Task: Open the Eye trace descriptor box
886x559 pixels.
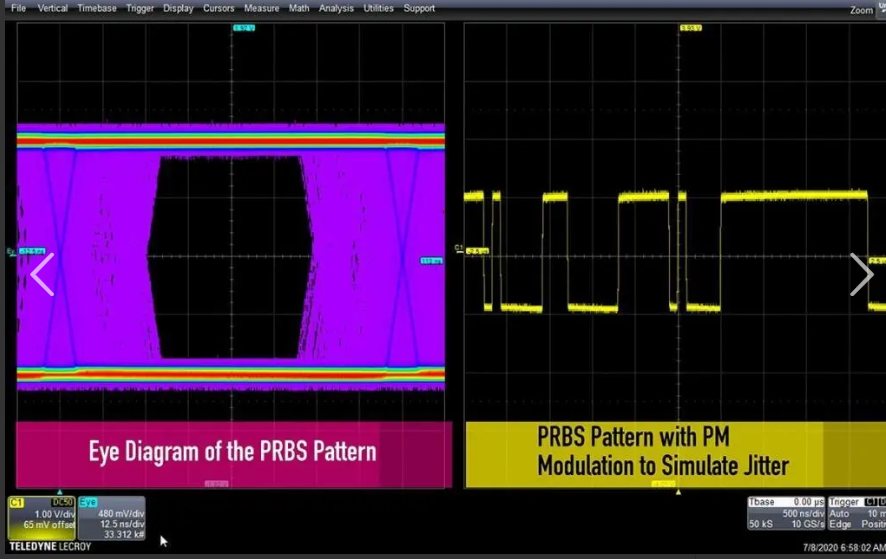Action: point(111,513)
